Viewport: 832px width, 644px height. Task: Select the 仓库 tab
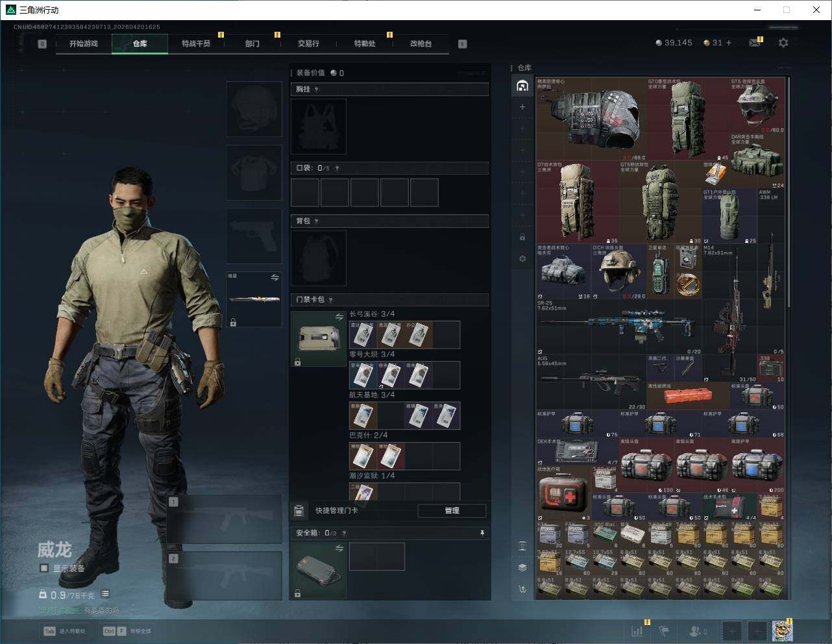tap(140, 43)
